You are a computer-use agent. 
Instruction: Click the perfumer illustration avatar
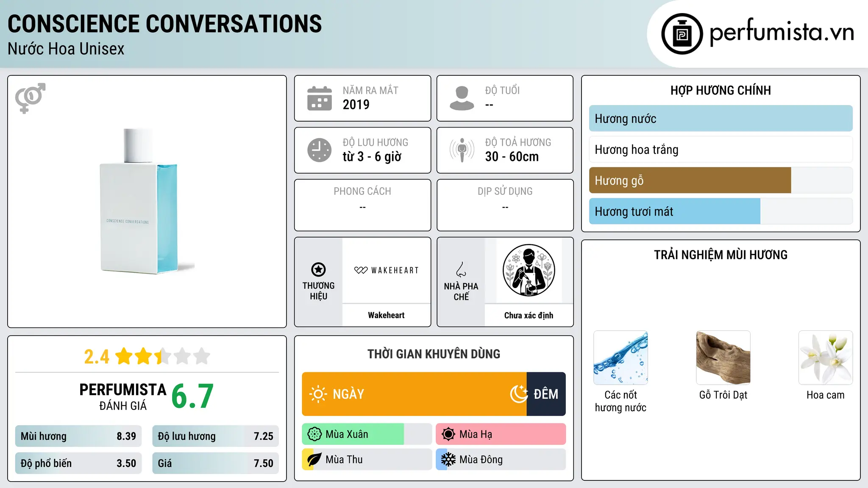click(529, 270)
